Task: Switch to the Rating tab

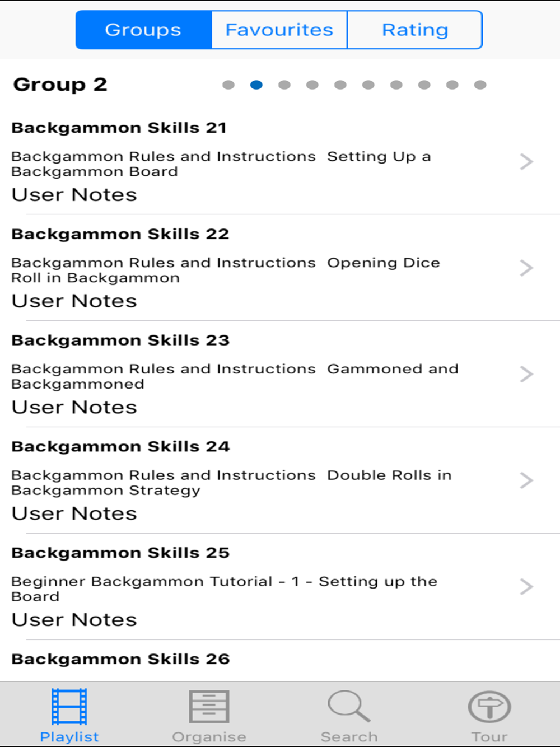Action: click(x=415, y=30)
